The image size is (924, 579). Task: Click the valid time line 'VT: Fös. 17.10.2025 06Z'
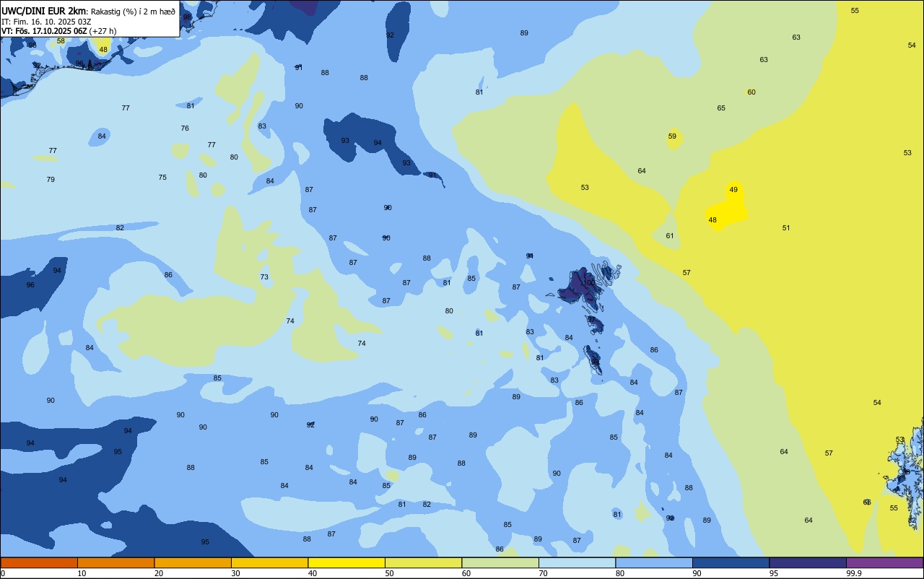[x=44, y=31]
